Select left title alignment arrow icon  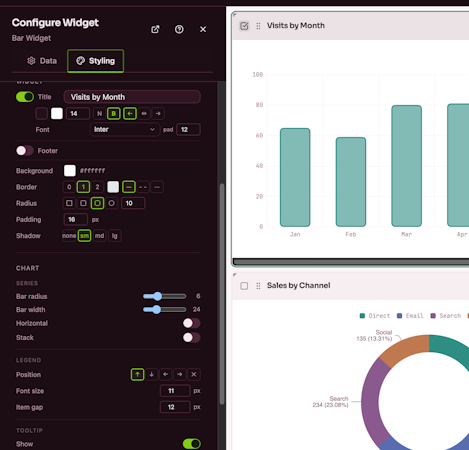[130, 114]
